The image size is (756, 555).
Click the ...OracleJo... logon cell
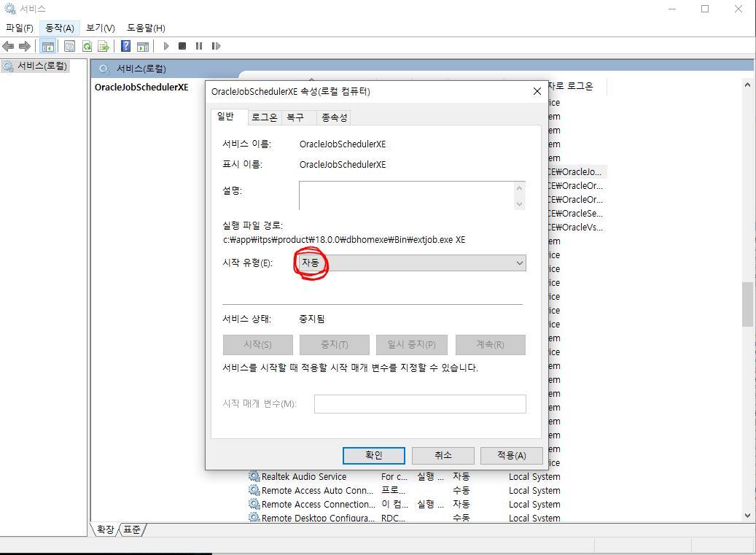pos(576,171)
